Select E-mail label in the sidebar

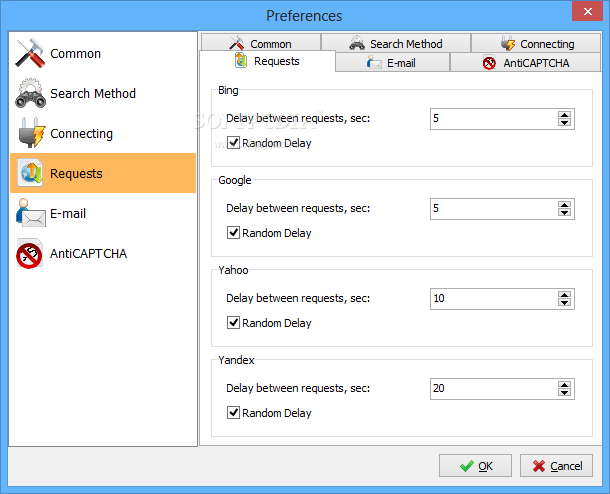(x=68, y=213)
